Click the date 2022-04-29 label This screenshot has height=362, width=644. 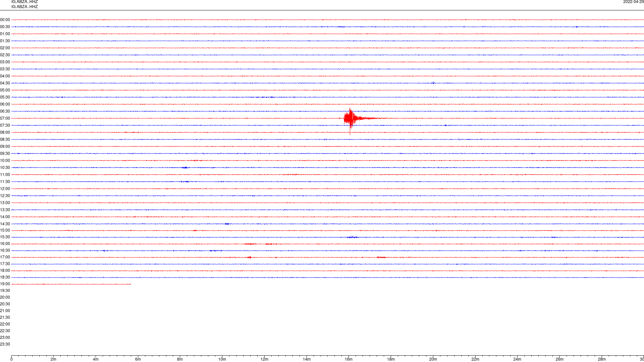(633, 2)
